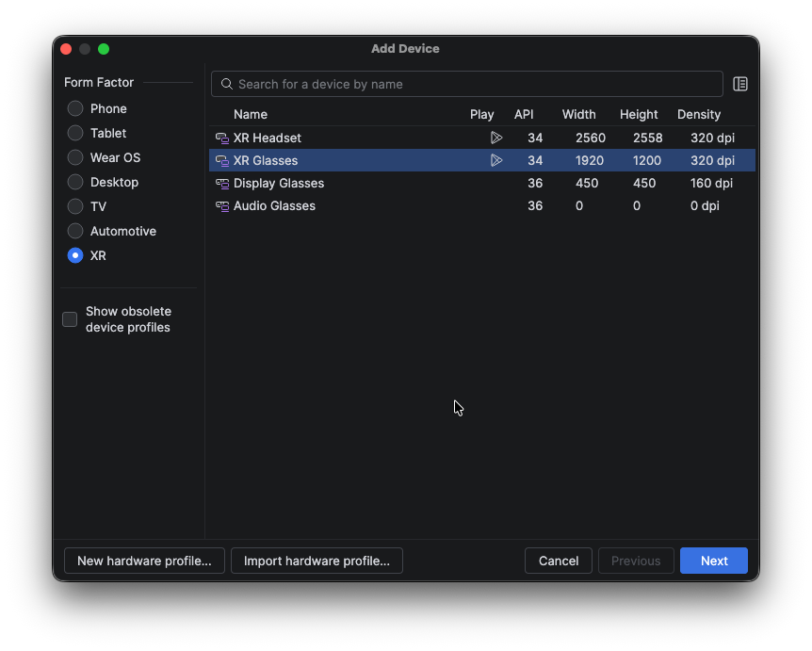The width and height of the screenshot is (812, 651).
Task: Click API value 34 in XR Headset row
Action: click(x=535, y=138)
